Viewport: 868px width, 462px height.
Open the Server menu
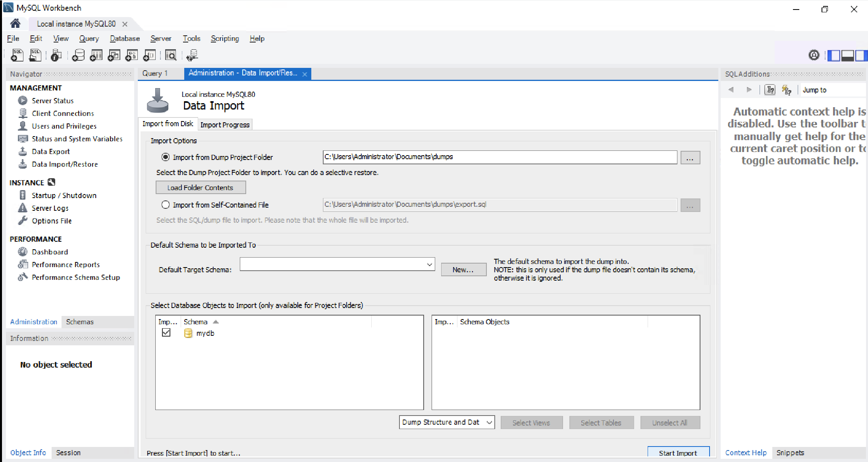tap(161, 38)
